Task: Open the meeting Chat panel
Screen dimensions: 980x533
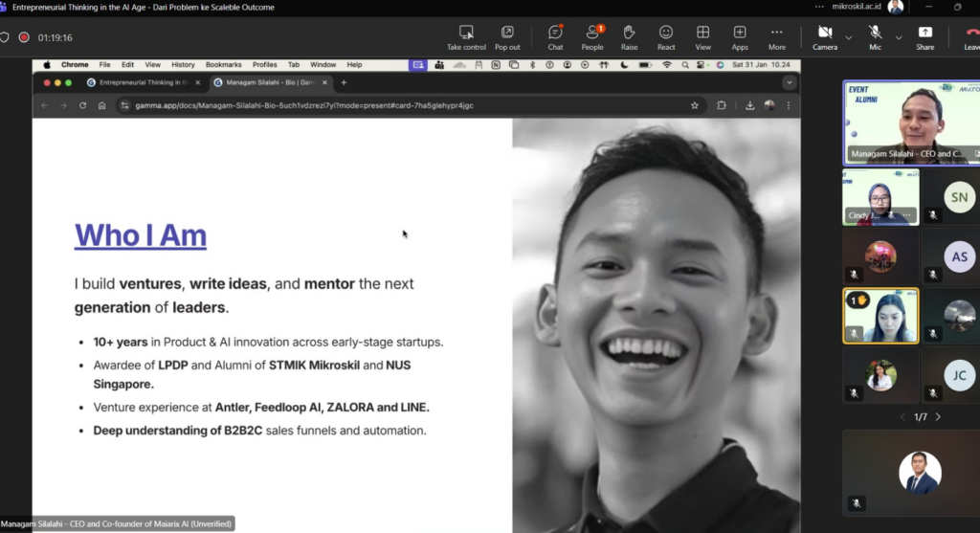Action: 555,37
